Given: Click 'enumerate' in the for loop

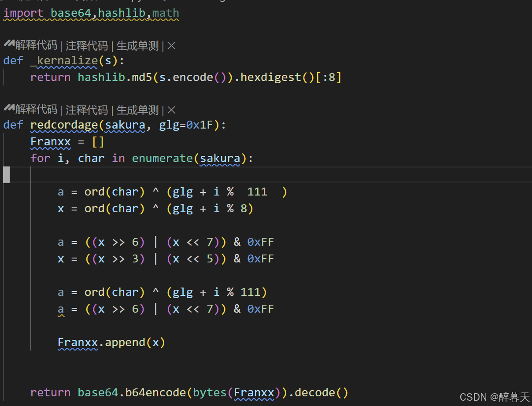Looking at the screenshot, I should click(163, 159).
